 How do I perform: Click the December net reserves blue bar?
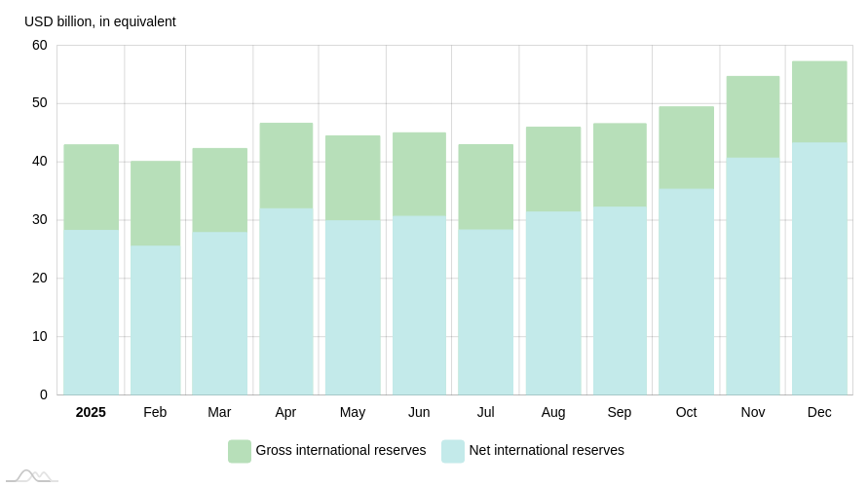point(818,268)
